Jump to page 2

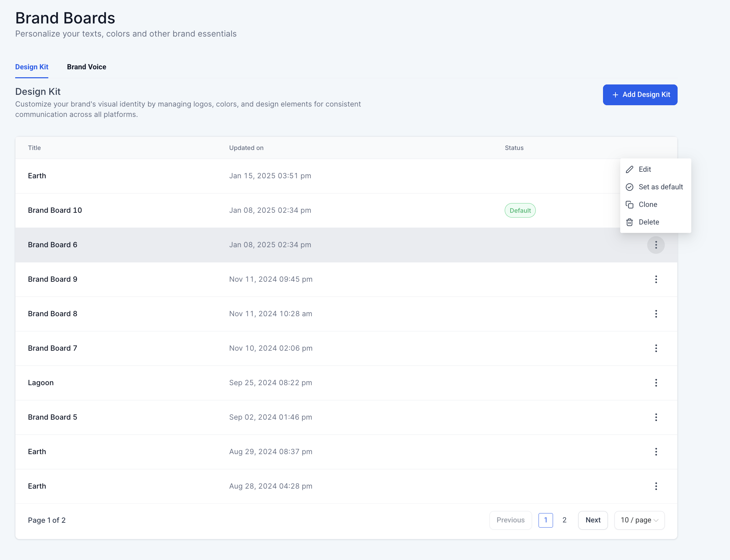564,520
